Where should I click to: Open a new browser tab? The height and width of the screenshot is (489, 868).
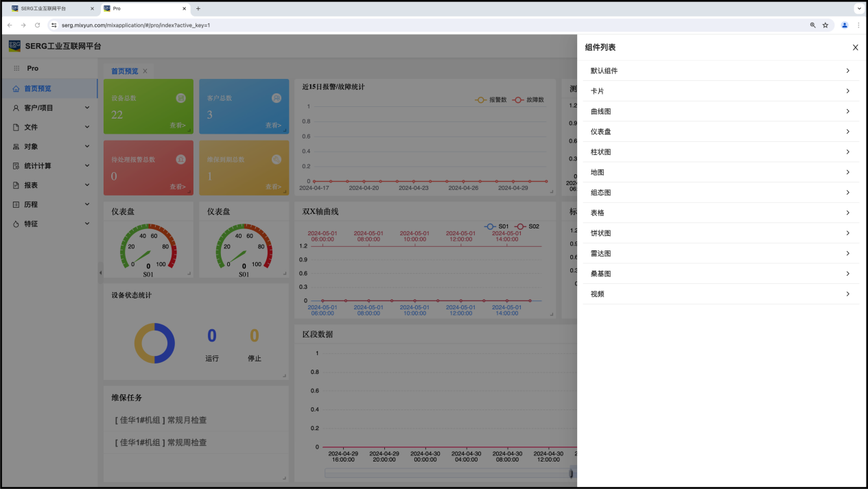pos(198,9)
